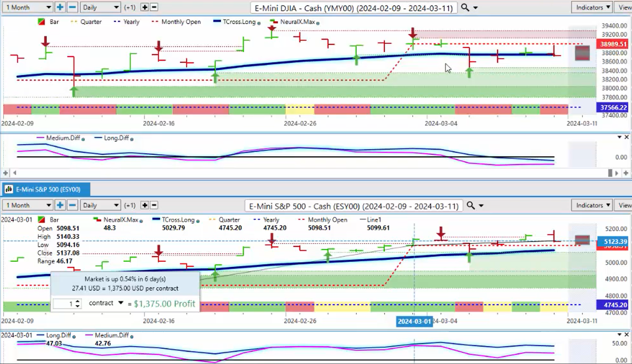The image size is (632, 364).
Task: Click $1,375.00 Profit text in tooltip
Action: pyautogui.click(x=164, y=304)
